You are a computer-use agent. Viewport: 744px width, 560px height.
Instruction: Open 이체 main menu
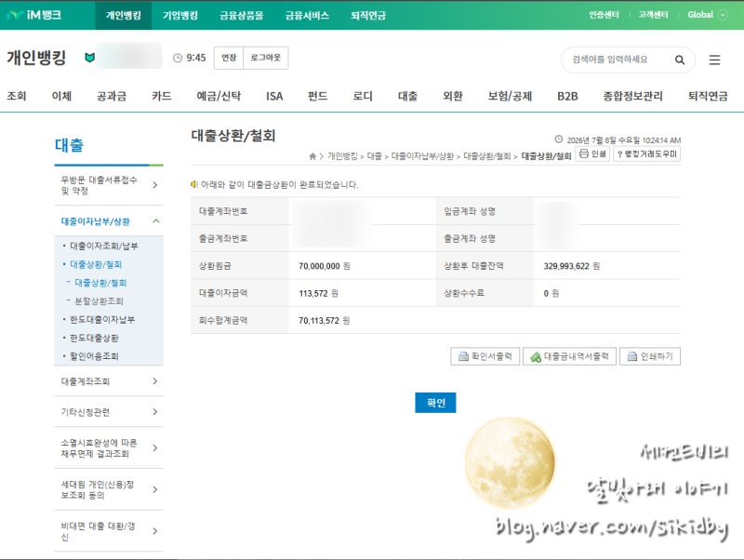pyautogui.click(x=61, y=96)
